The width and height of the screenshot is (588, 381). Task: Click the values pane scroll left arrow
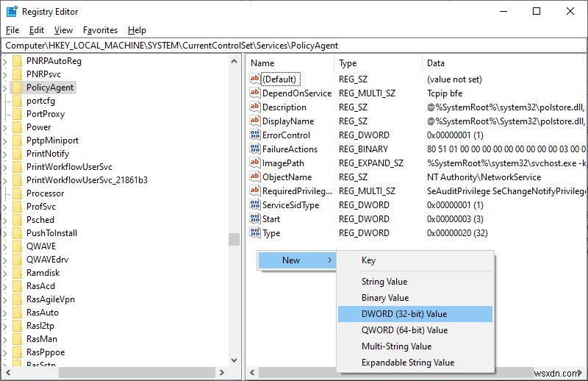tap(252, 373)
